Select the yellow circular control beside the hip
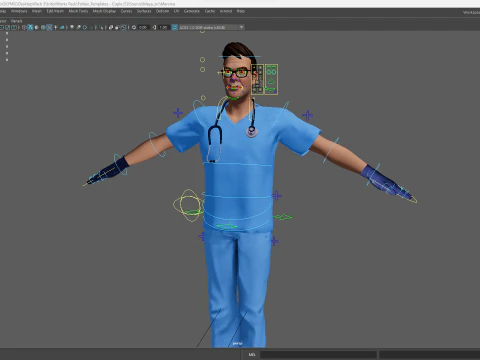This screenshot has width=480, height=360. tap(188, 205)
